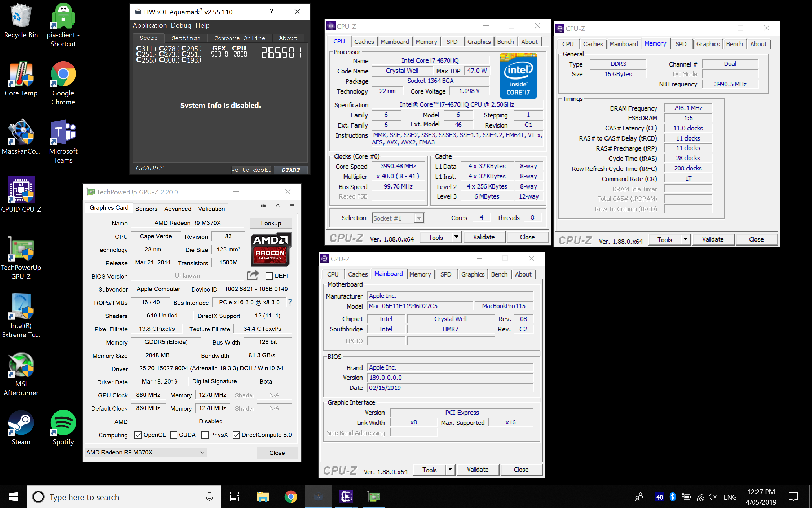Click Aquamark help question mark icon
812x508 pixels.
point(272,12)
